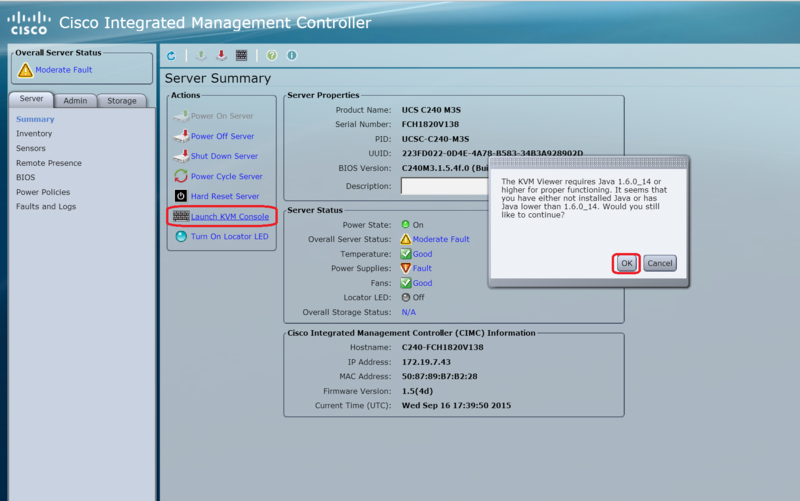Screen dimensions: 800x501
Task: Click the Serial Number value FCH1820V138
Action: [x=430, y=124]
